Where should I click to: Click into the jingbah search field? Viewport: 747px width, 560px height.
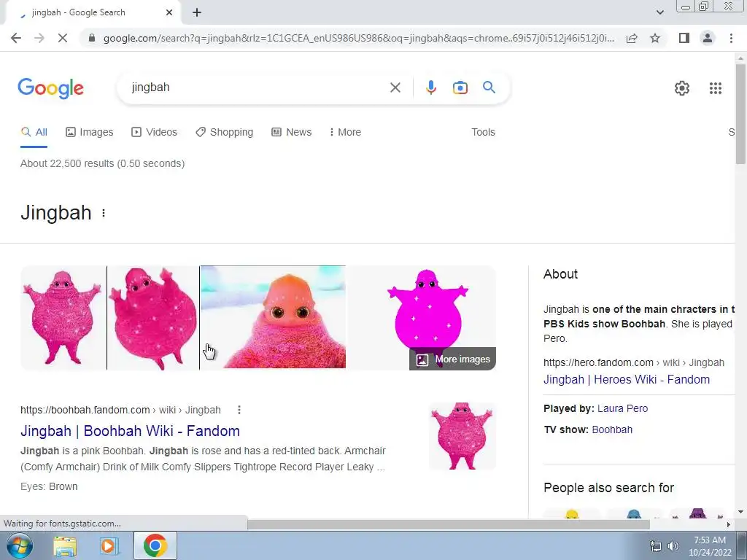[x=258, y=87]
